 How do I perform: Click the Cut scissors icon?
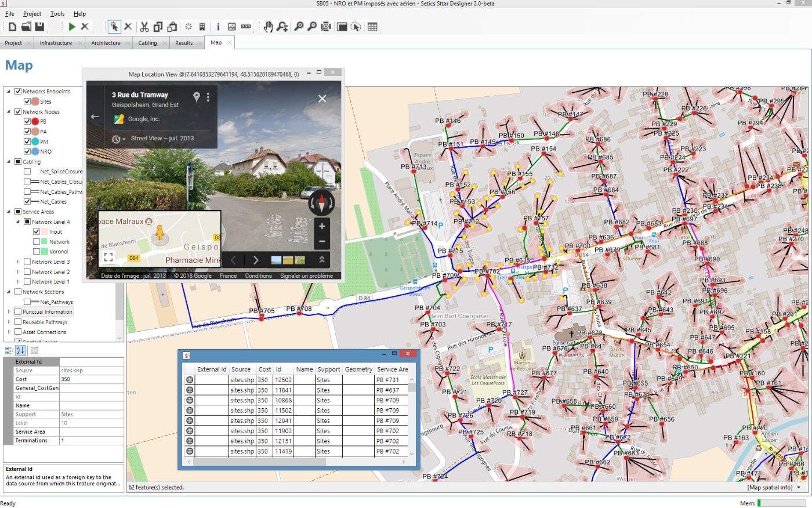pyautogui.click(x=144, y=27)
